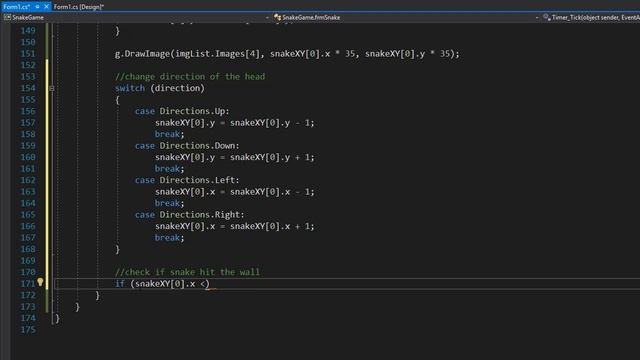This screenshot has height=360, width=640.
Task: Click the snakeXY[0].y - 1 assignment on line 157
Action: point(235,123)
